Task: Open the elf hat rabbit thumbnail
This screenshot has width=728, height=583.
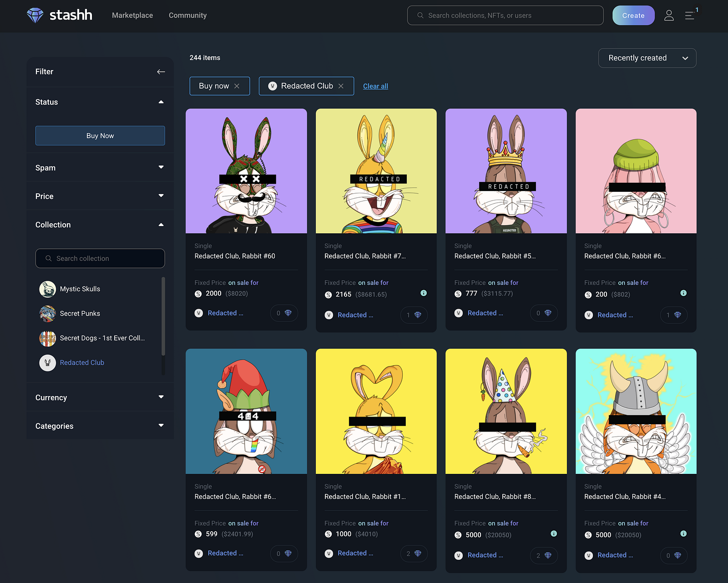Action: pyautogui.click(x=246, y=411)
